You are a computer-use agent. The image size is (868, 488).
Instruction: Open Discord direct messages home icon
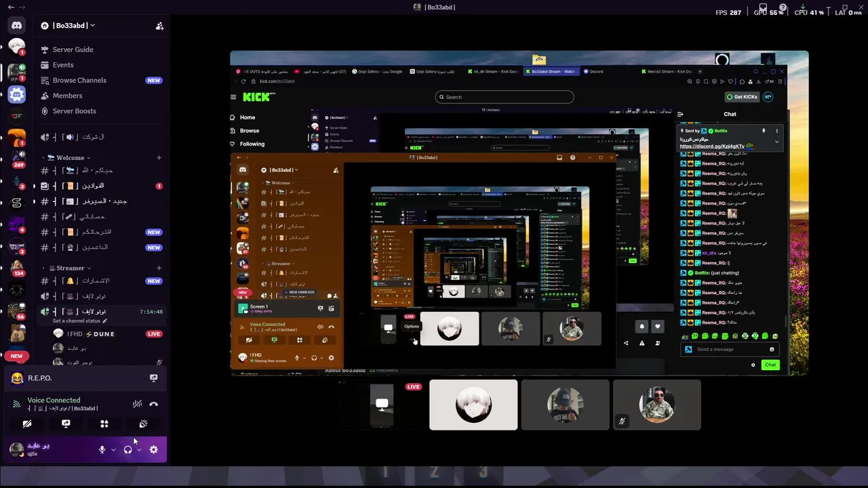click(x=17, y=26)
